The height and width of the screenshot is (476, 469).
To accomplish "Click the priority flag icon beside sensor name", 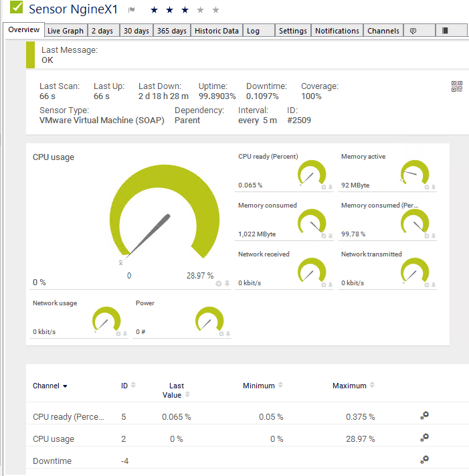I will 132,10.
